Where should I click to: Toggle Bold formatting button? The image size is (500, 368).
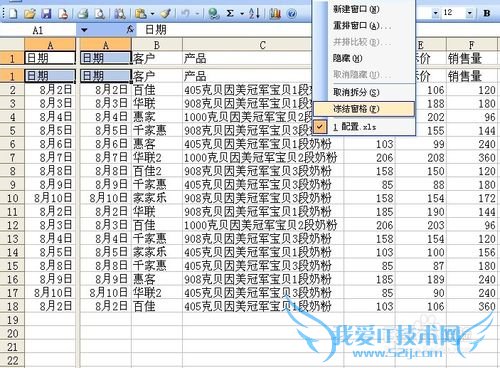pos(487,13)
